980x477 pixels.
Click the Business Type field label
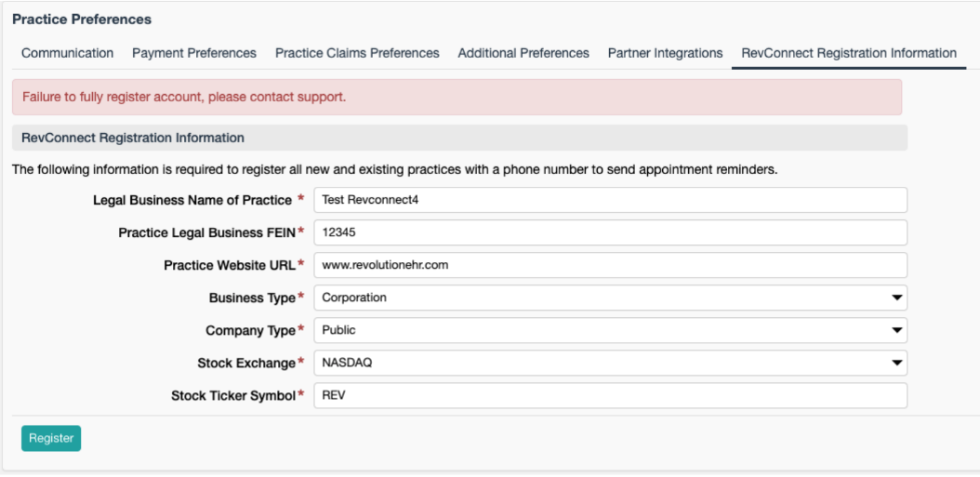point(251,298)
